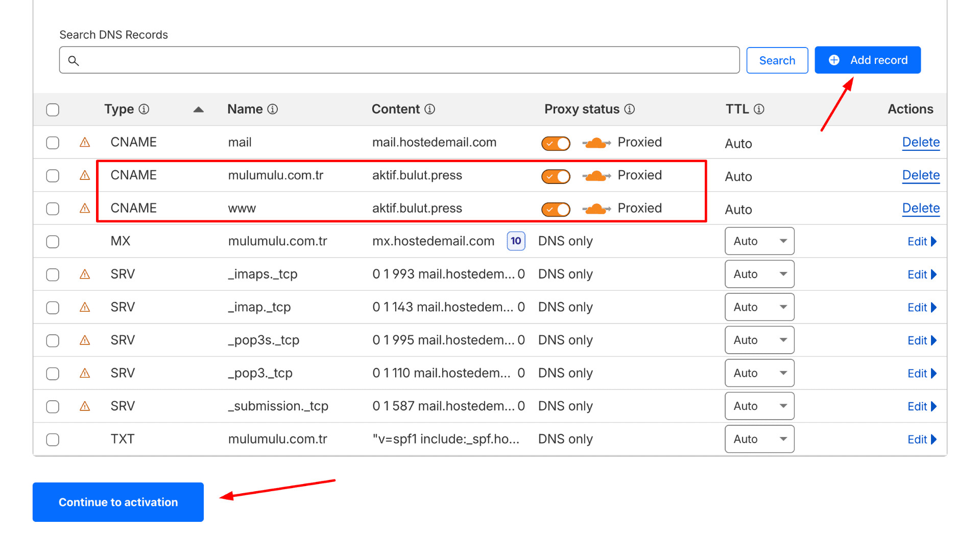The width and height of the screenshot is (980, 552).
Task: Click the info icon beside TTL
Action: click(x=759, y=109)
